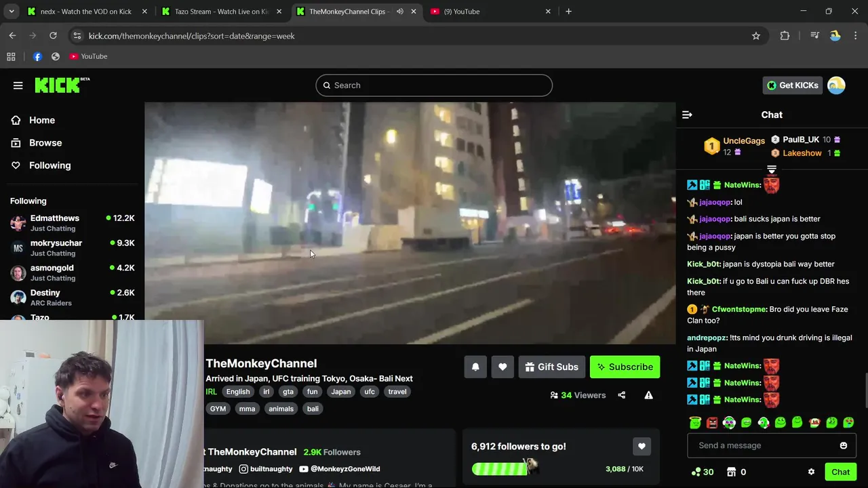Click PaulB_UK in the gifter leaderboard
The image size is (868, 488).
pyautogui.click(x=801, y=140)
